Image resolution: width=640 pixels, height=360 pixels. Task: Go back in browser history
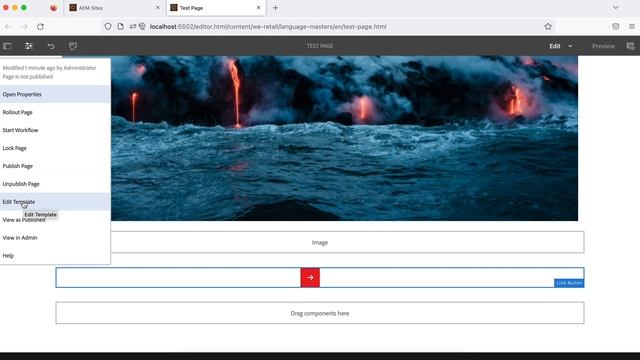coord(8,27)
